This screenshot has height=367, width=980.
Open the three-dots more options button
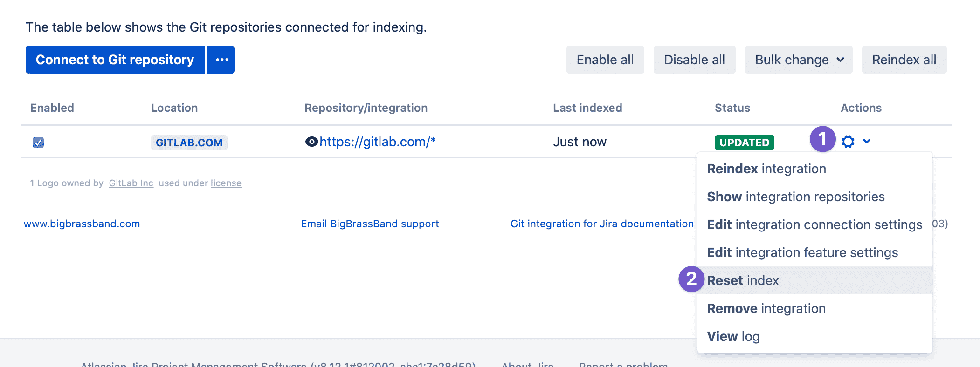click(x=221, y=60)
